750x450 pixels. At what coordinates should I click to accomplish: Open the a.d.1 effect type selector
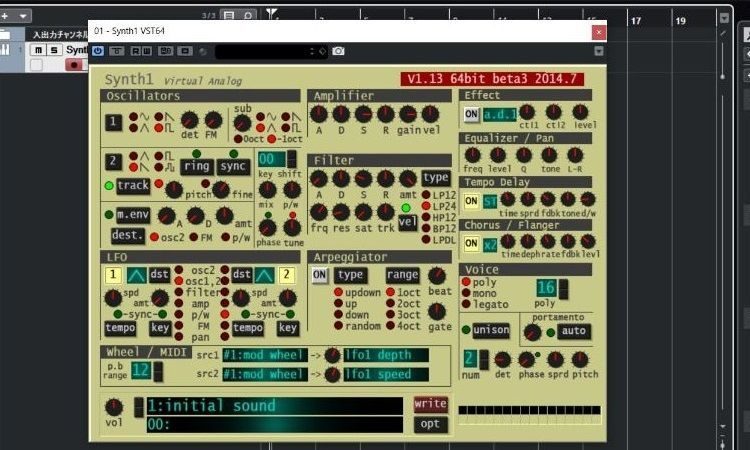(499, 115)
